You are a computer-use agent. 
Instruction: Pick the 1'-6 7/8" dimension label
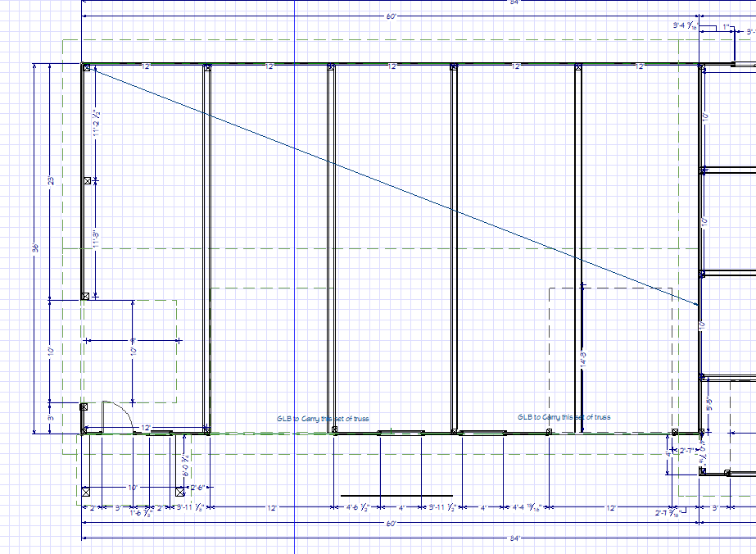click(141, 513)
